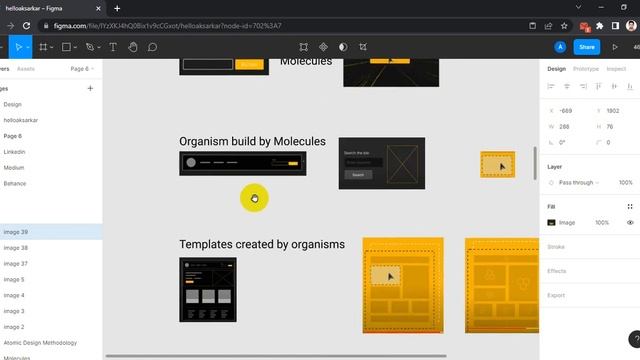Select the Pen tool
Viewport: 640px width, 360px height.
coord(90,47)
